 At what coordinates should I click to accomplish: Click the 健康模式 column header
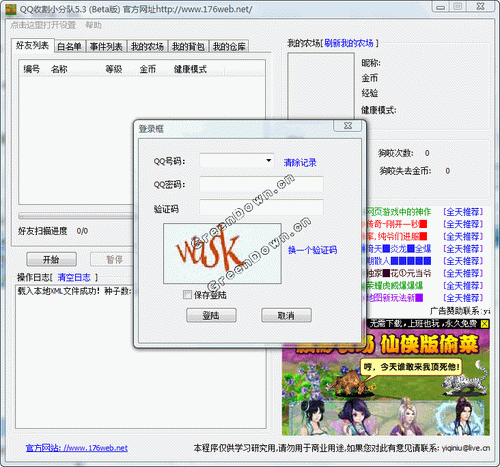(x=190, y=69)
